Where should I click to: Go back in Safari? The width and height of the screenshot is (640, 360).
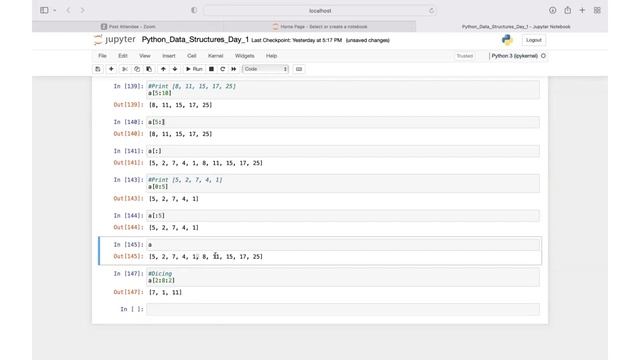click(68, 10)
